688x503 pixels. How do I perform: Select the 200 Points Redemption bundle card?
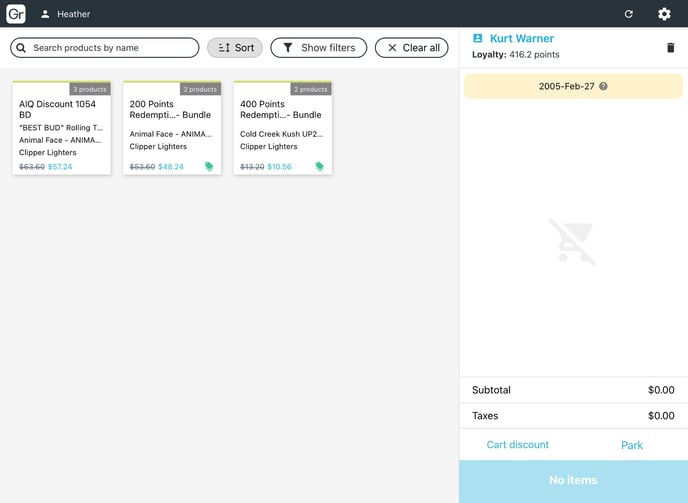pos(172,128)
